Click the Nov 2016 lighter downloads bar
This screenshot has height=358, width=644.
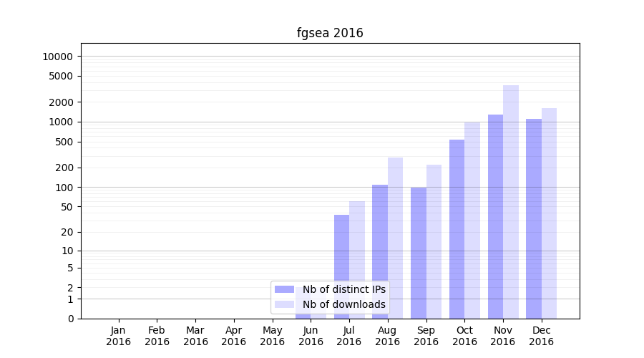click(511, 200)
